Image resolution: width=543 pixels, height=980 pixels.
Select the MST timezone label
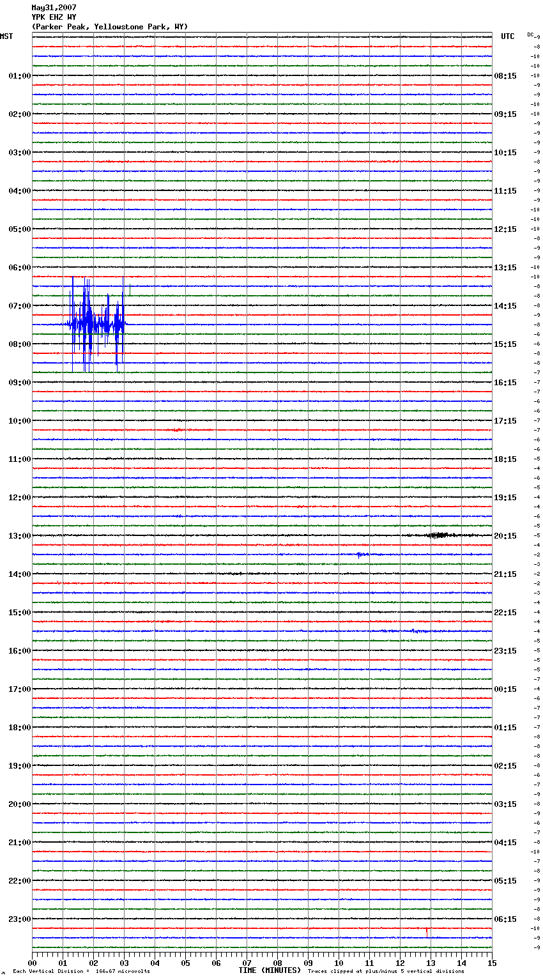coord(6,36)
